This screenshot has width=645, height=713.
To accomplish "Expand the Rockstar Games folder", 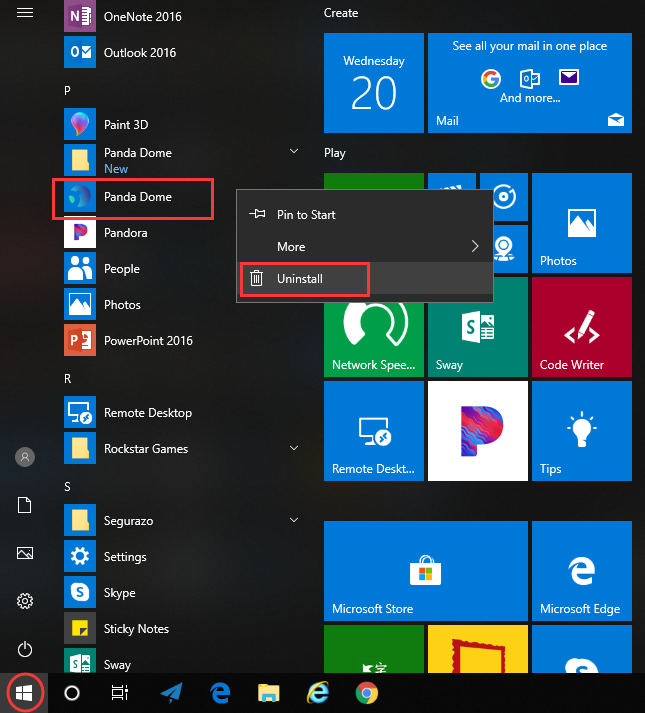I will tap(294, 448).
